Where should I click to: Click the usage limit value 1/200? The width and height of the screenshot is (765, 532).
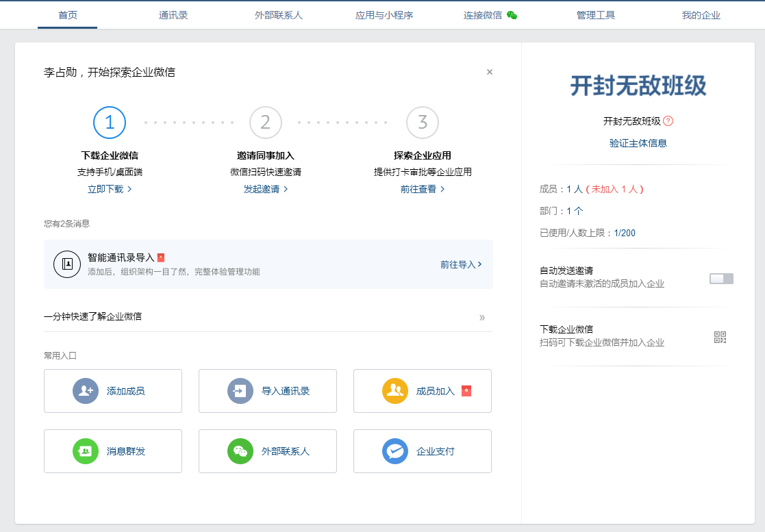point(625,233)
